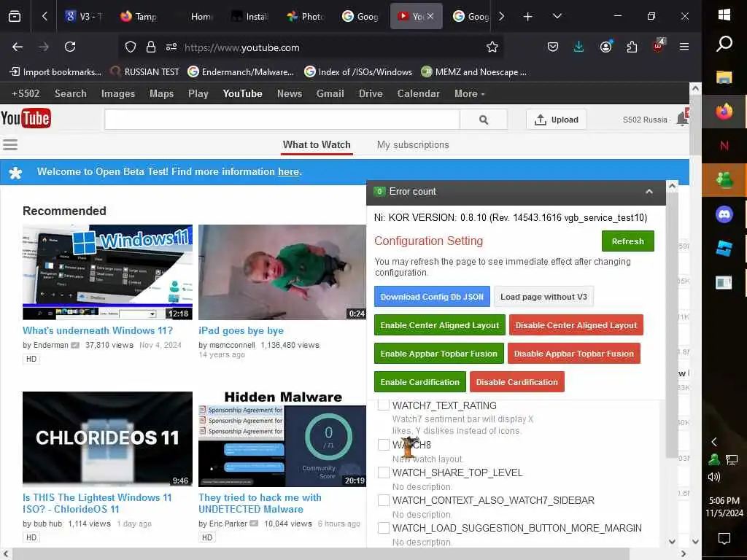Click the browser address bar URL

point(241,47)
